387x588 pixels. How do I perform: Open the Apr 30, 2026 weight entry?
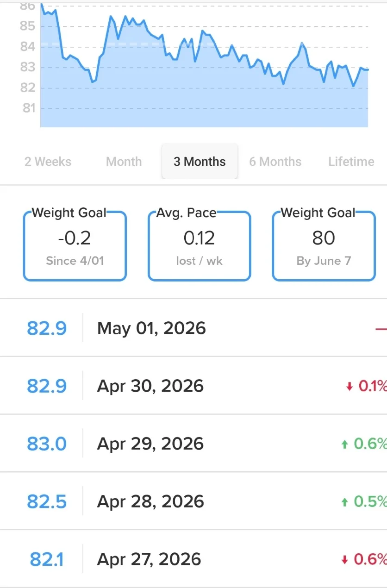coord(193,386)
